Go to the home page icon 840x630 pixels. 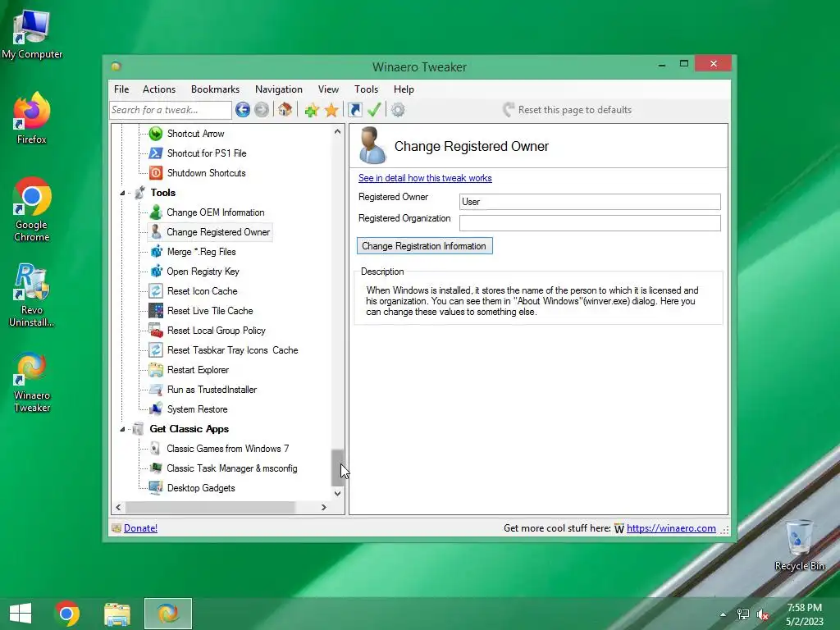(x=285, y=110)
